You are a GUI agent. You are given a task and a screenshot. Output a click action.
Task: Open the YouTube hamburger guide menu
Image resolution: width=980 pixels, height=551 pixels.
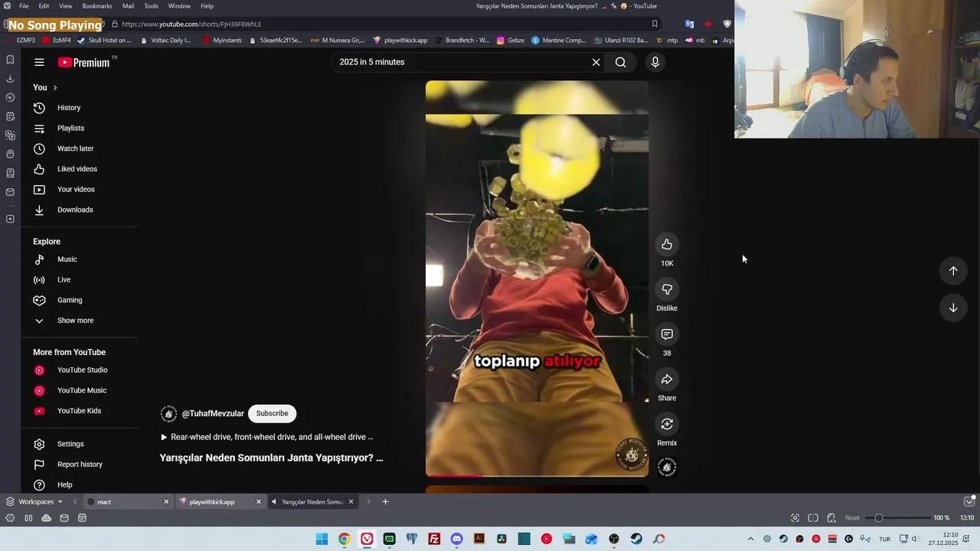(39, 62)
